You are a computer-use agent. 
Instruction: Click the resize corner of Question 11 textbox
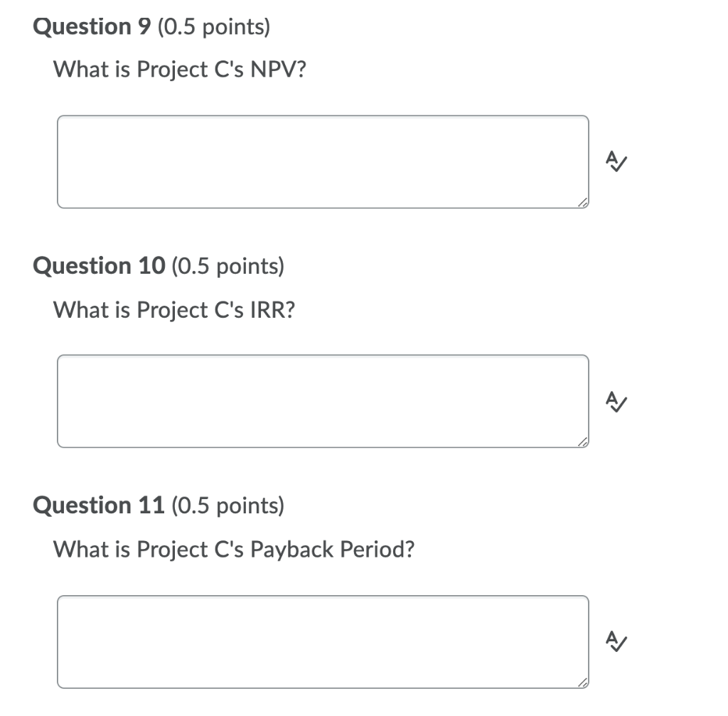tap(582, 683)
